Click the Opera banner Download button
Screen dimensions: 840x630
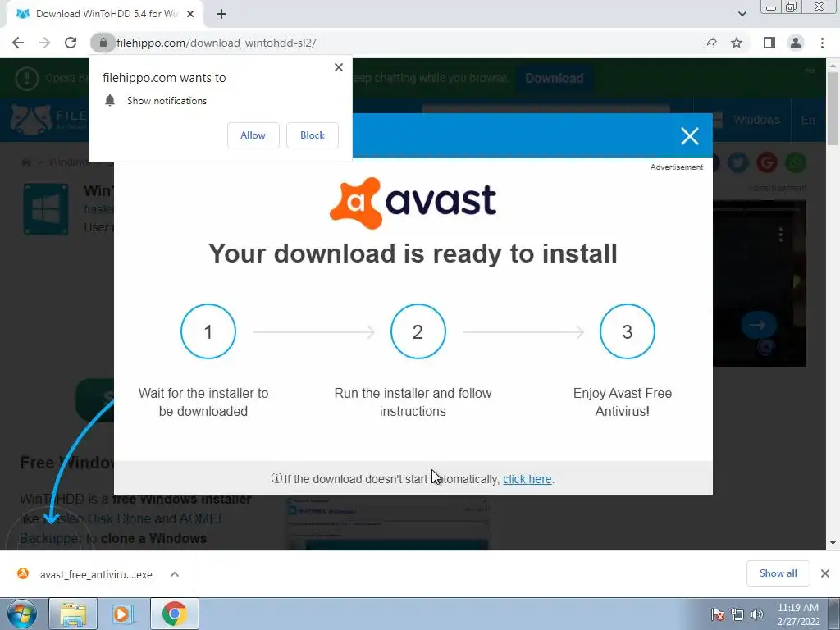tap(554, 78)
